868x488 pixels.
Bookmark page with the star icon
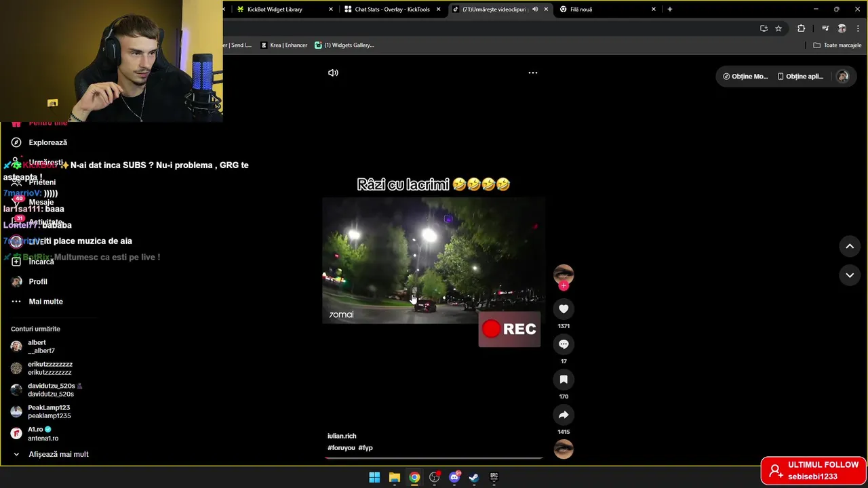click(778, 28)
